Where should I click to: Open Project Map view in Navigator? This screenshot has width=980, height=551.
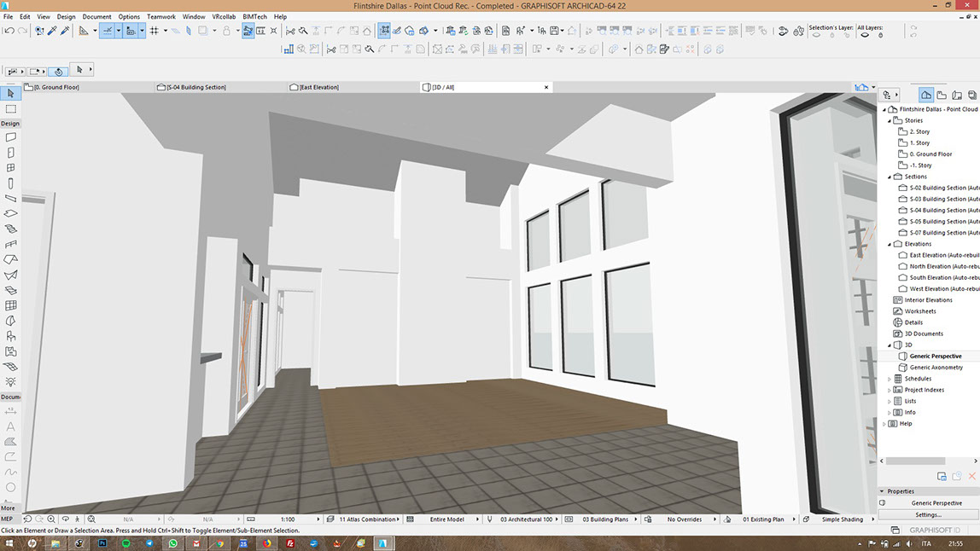[926, 95]
